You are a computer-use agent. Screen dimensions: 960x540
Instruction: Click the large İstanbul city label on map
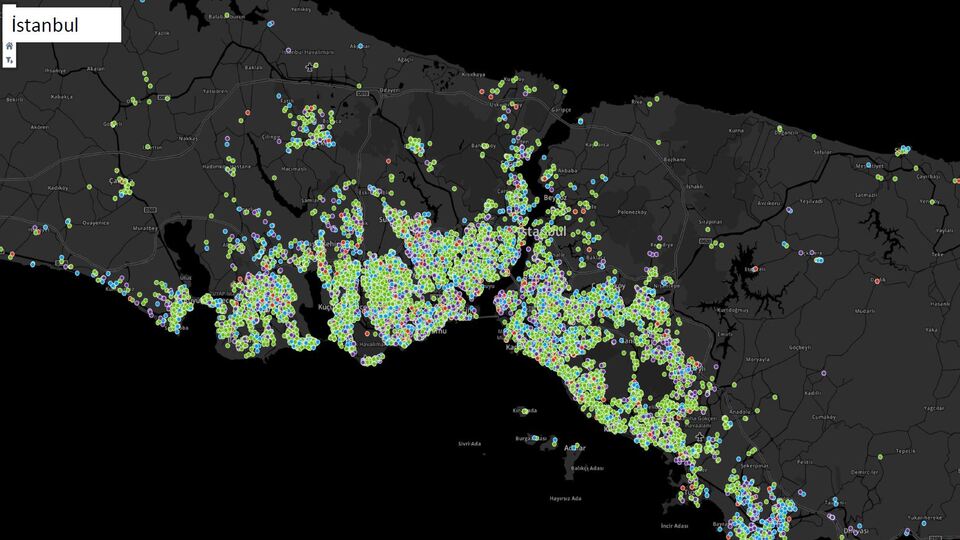coord(542,231)
